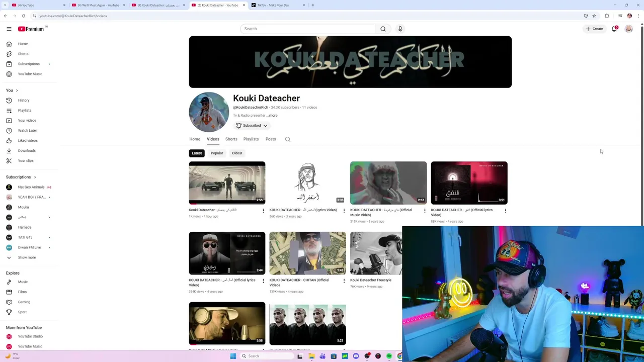Switch to the channel Posts tab
This screenshot has width=644, height=362.
(x=271, y=139)
